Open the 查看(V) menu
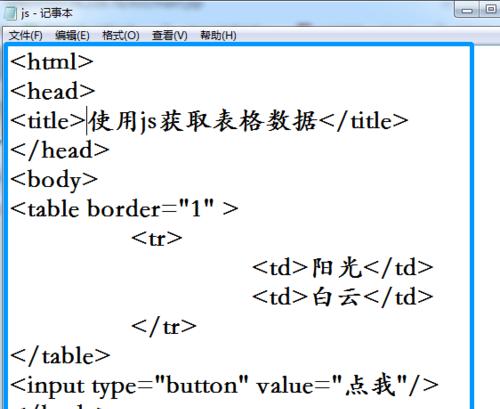Image resolution: width=500 pixels, height=409 pixels. tap(169, 35)
